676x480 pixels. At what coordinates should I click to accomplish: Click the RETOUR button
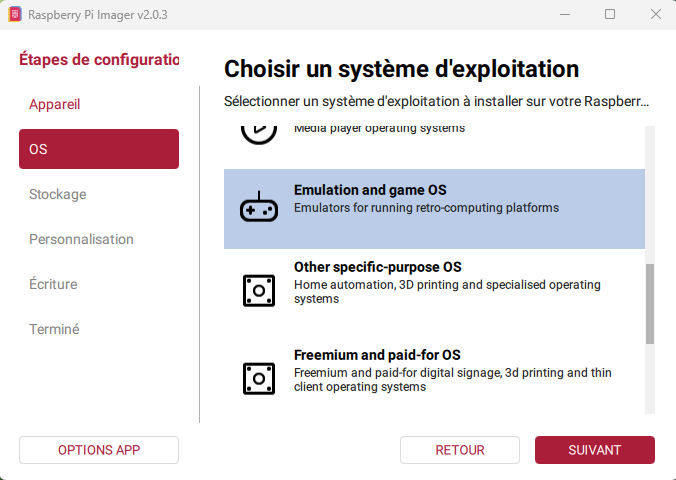tap(460, 450)
